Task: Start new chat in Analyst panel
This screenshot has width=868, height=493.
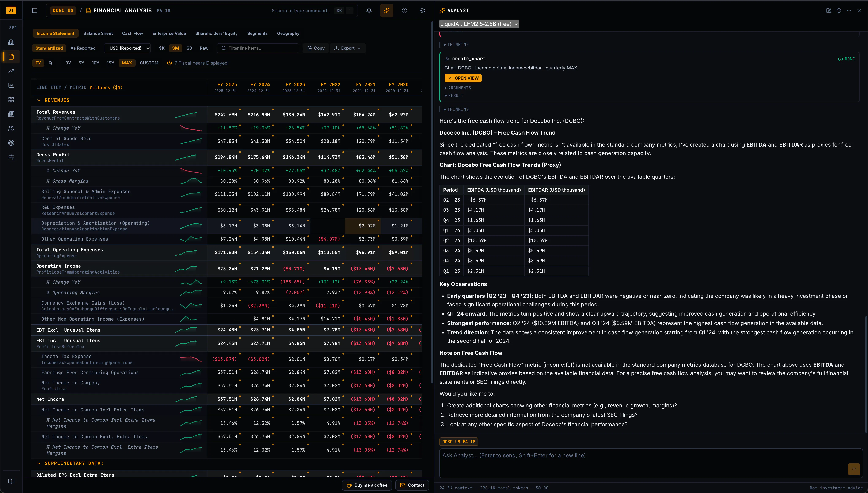Action: (829, 11)
